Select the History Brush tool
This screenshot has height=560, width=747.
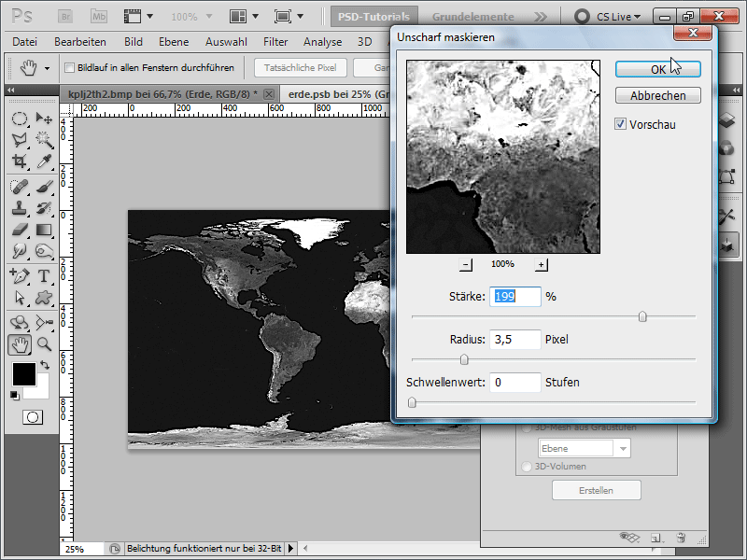point(44,208)
